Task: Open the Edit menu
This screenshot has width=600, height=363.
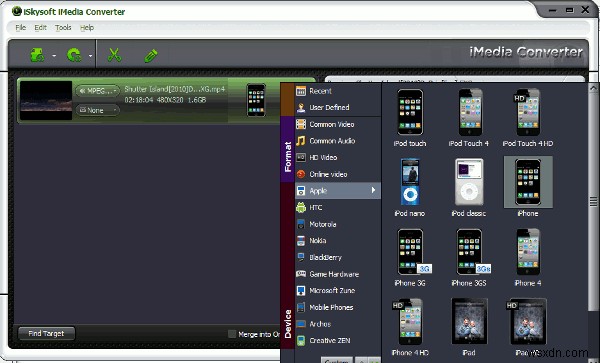Action: pyautogui.click(x=41, y=28)
